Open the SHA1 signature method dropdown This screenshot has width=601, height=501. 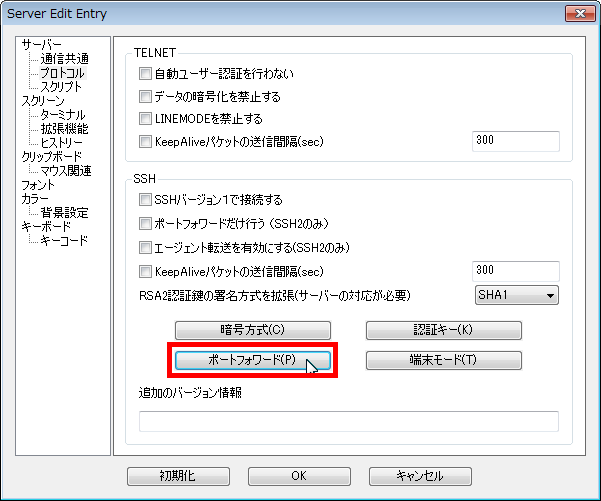pyautogui.click(x=517, y=295)
